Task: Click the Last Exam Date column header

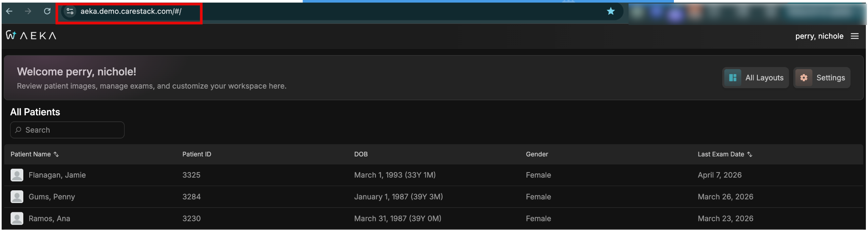Action: pos(721,154)
